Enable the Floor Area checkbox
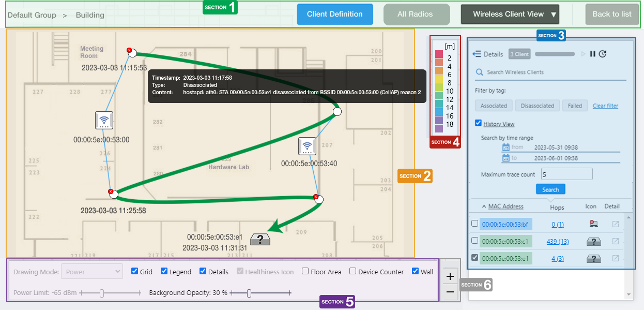This screenshot has width=644, height=310. coord(305,271)
